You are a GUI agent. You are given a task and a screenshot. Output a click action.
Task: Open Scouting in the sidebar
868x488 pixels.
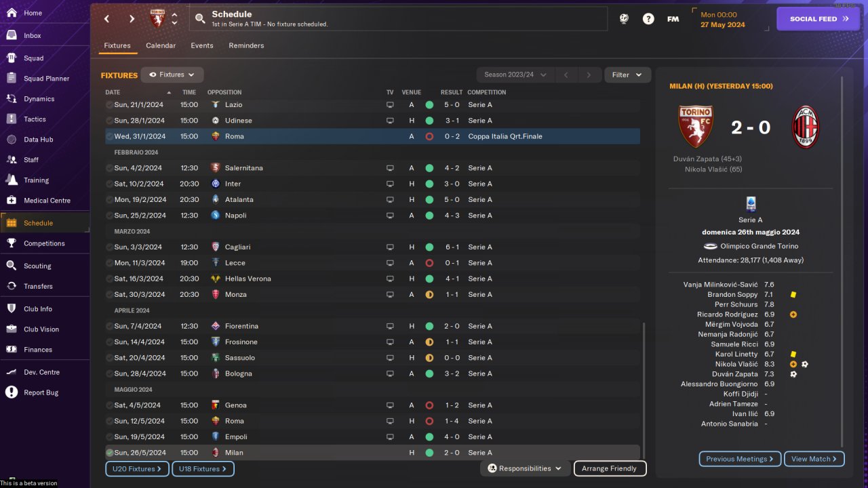(37, 266)
